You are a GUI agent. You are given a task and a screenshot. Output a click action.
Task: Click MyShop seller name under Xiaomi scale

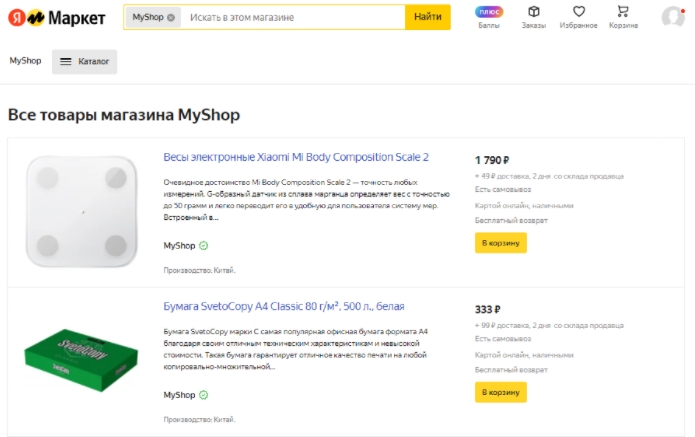[x=179, y=246]
